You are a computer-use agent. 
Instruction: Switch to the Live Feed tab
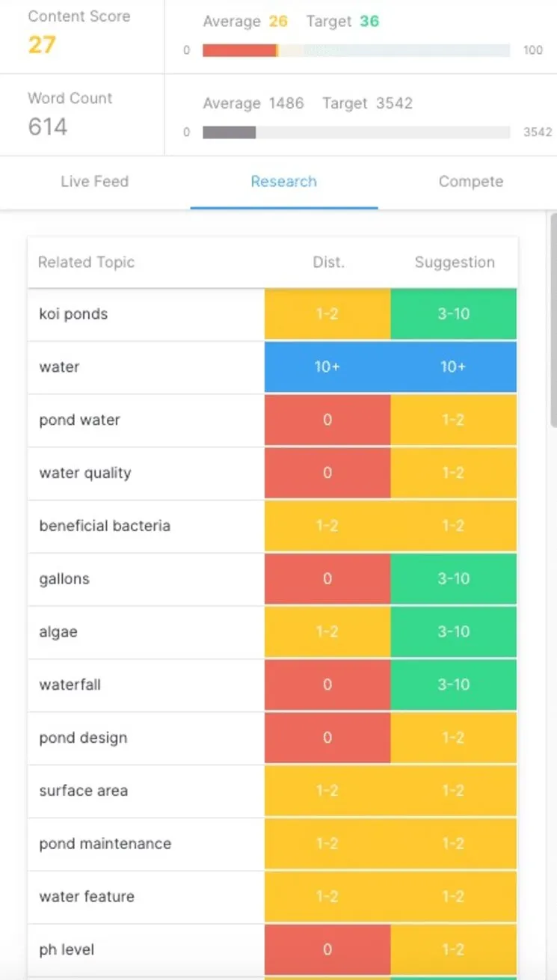[x=94, y=182]
